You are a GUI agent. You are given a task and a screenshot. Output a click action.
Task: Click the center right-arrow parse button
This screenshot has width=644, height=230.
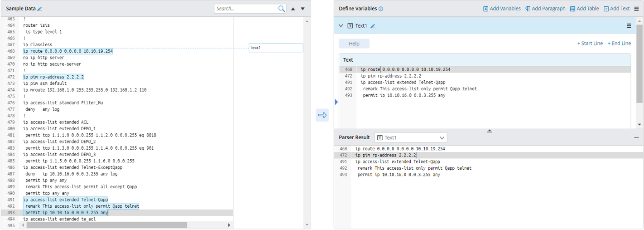tap(322, 115)
